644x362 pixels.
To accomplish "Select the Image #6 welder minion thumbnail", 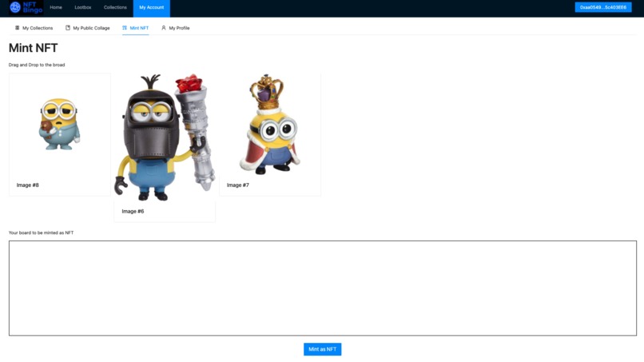I will tap(165, 137).
